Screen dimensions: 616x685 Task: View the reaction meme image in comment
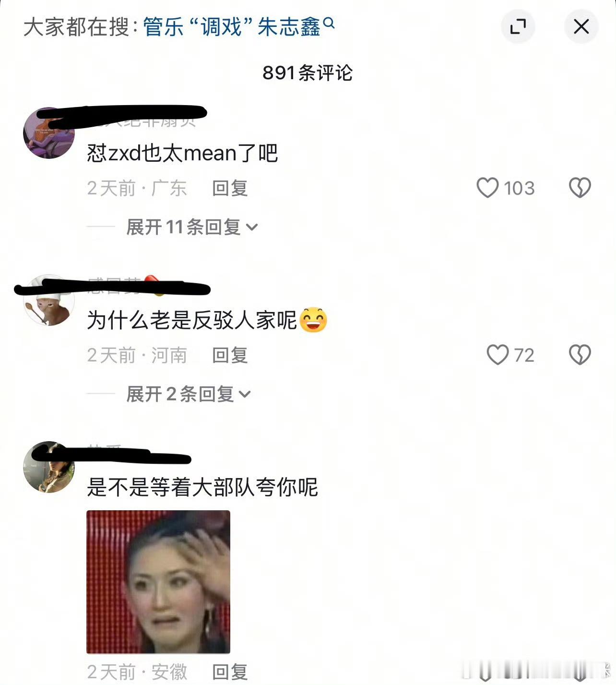158,582
